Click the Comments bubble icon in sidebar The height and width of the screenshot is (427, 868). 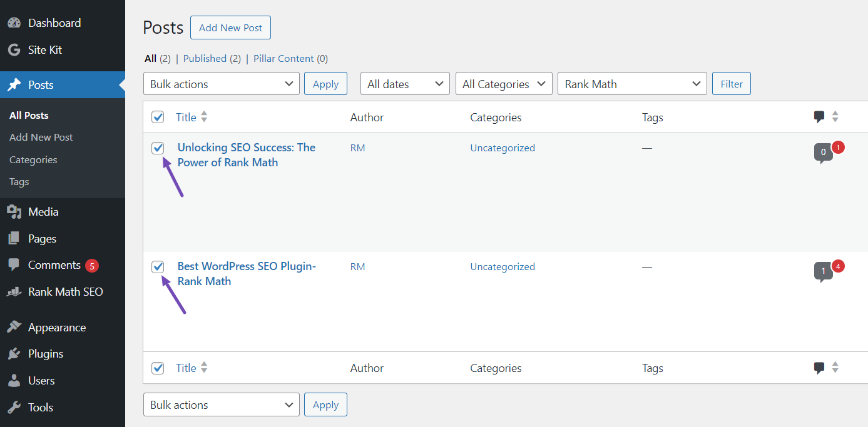[14, 265]
